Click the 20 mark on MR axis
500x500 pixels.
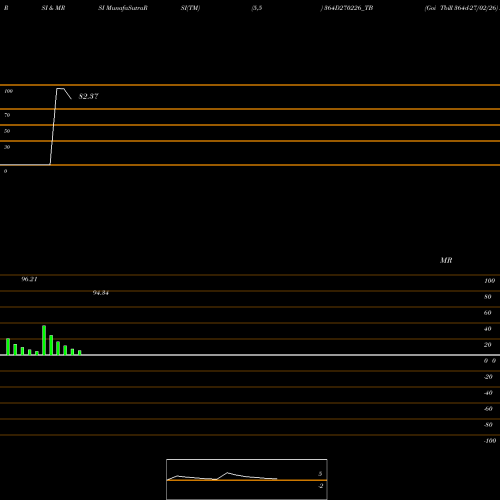[x=488, y=345]
